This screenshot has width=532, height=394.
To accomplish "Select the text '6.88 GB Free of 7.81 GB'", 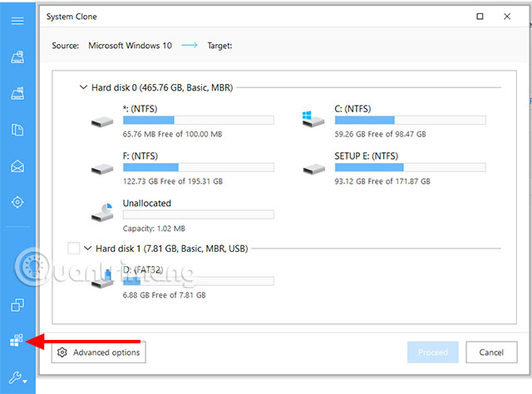I will [x=165, y=295].
